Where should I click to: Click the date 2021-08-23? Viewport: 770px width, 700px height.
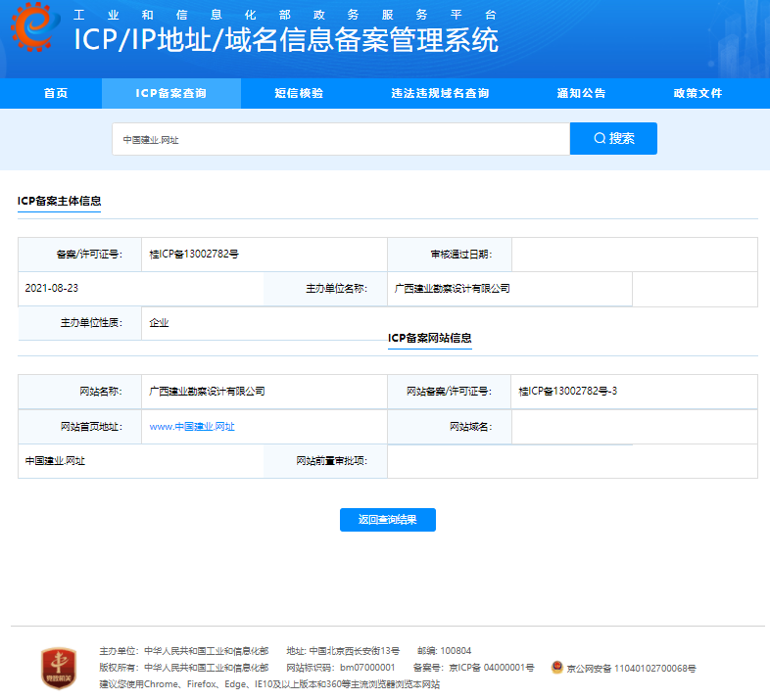coord(52,288)
